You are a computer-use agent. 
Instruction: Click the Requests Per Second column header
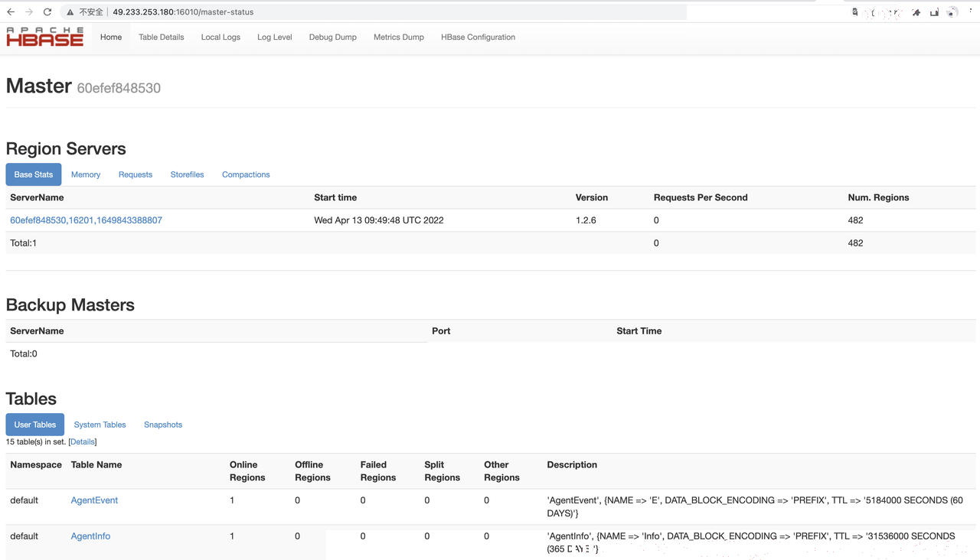pyautogui.click(x=701, y=197)
